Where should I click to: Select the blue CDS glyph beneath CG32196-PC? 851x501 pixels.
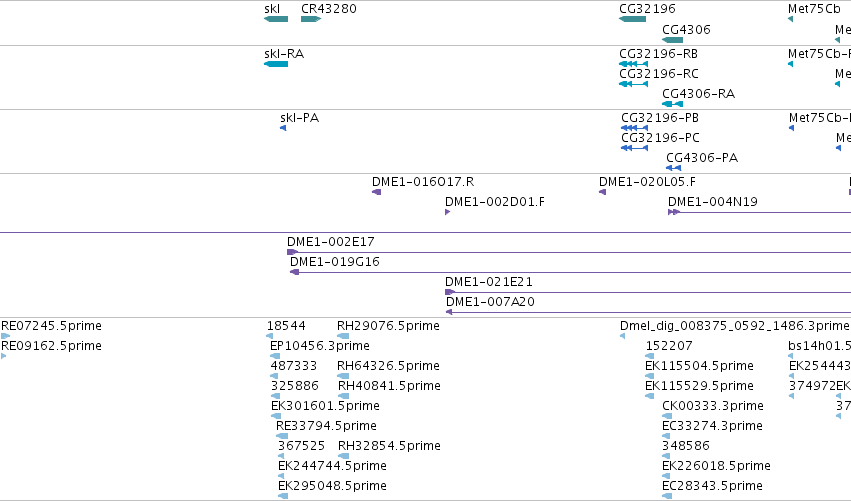[634, 148]
